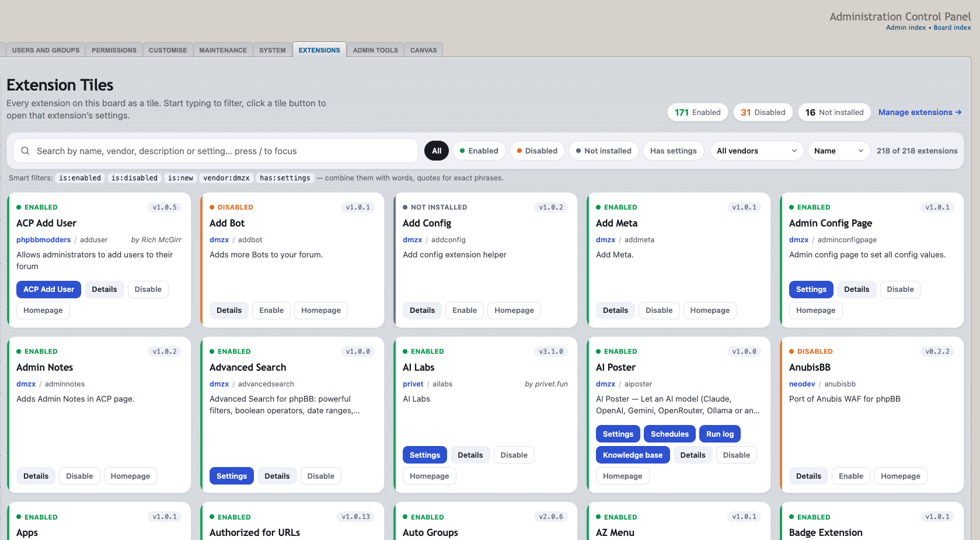The width and height of the screenshot is (980, 540).
Task: Toggle the Disabled filter pill in the filter bar
Action: (x=538, y=151)
